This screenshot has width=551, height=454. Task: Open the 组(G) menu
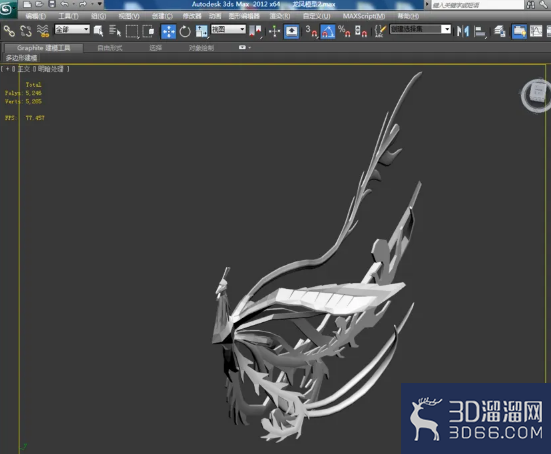pos(98,16)
